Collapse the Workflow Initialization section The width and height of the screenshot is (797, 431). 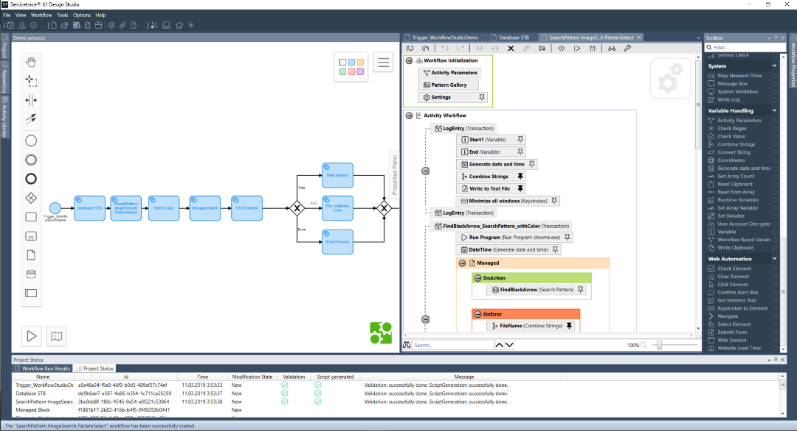[x=409, y=61]
